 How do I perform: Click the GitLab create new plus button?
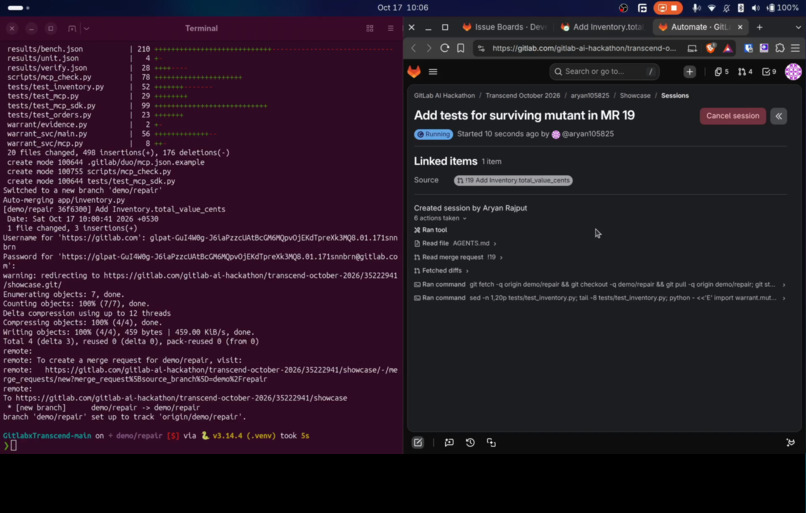(689, 71)
